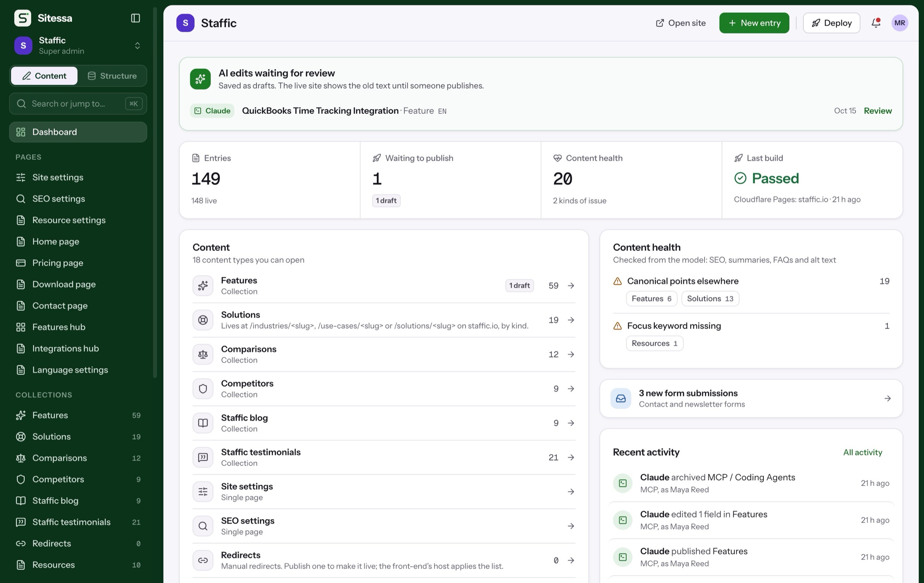Click the purple Staffic S badge in header

coord(185,23)
